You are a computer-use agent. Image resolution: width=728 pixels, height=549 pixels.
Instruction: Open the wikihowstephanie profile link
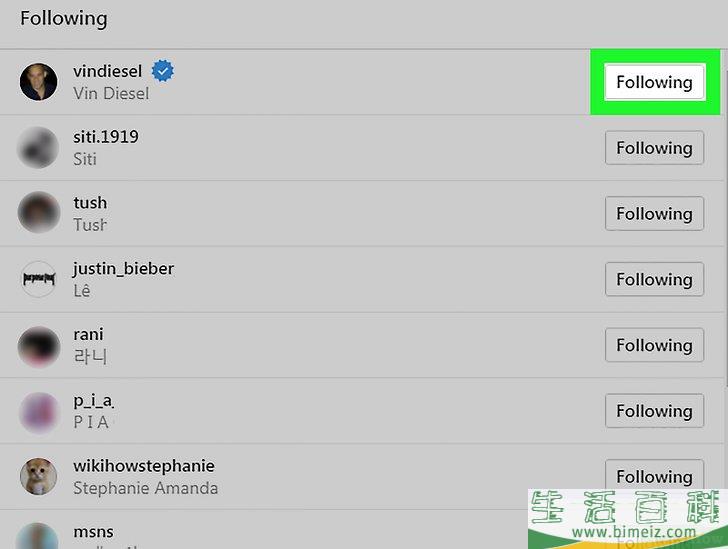tap(144, 466)
